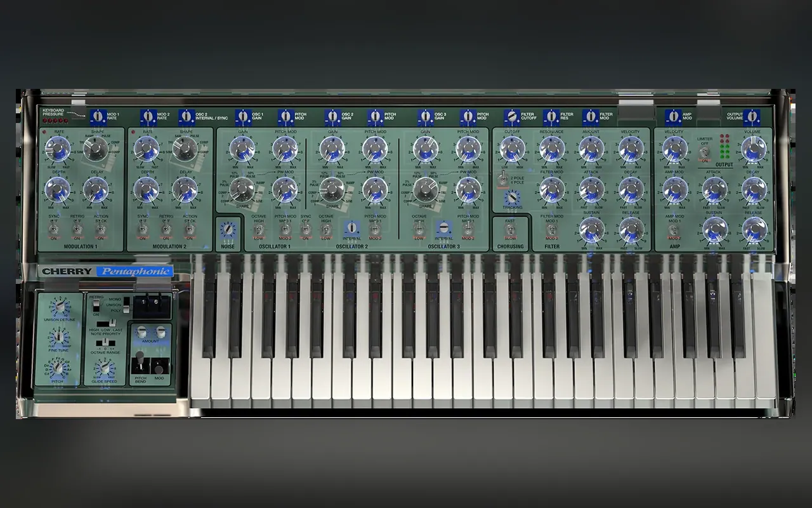Click the filter envelope SUSTAIN knob
Screen dimensions: 812x508
591,229
